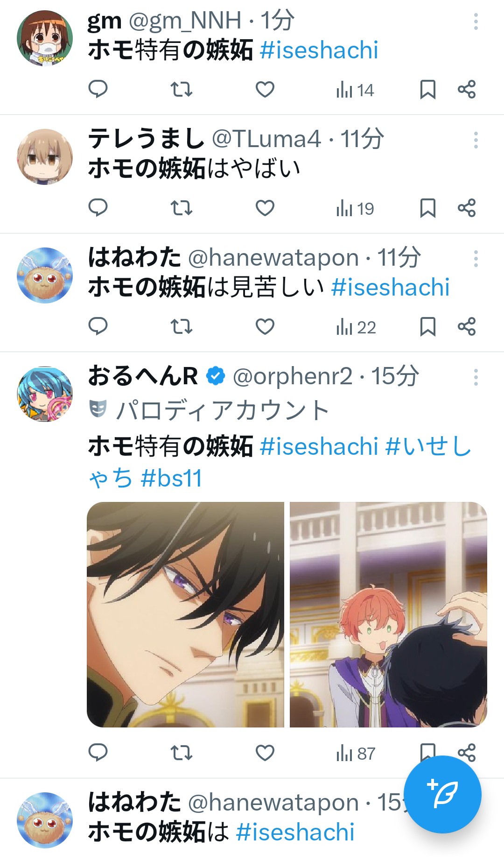The image size is (504, 868).
Task: Like the おるへんR tweet with images
Action: [265, 753]
